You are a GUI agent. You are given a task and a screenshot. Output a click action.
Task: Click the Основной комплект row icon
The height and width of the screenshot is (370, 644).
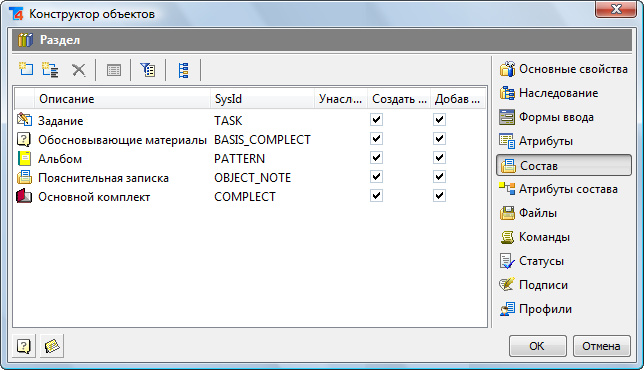pyautogui.click(x=24, y=196)
